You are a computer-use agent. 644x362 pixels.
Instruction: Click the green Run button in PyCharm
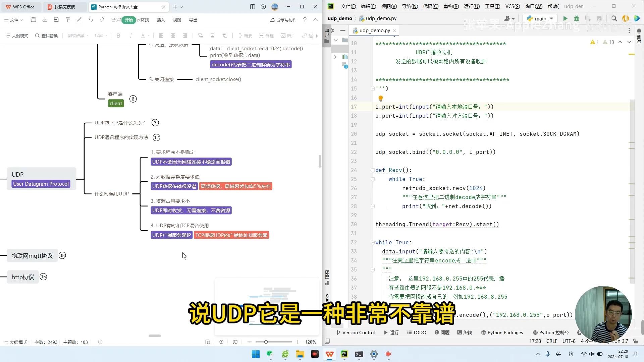[x=565, y=19]
